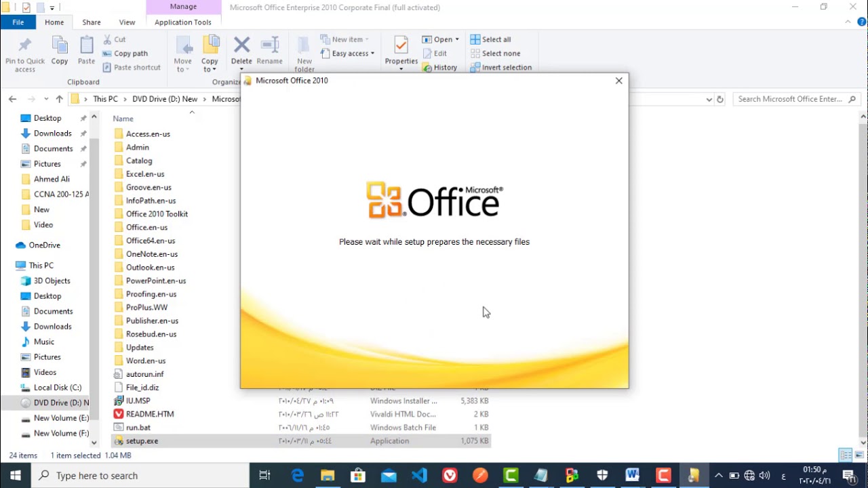Open the File tab
Image resolution: width=868 pixels, height=488 pixels.
[x=18, y=22]
